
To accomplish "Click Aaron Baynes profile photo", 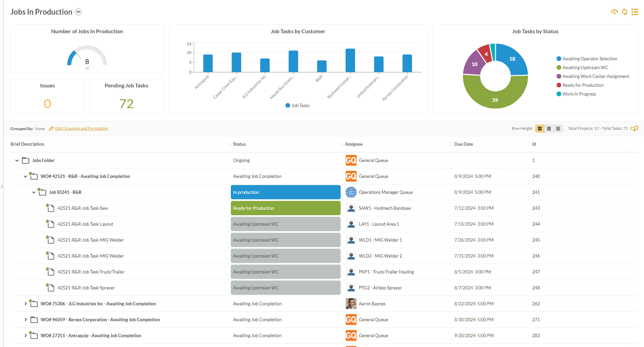I will click(351, 304).
